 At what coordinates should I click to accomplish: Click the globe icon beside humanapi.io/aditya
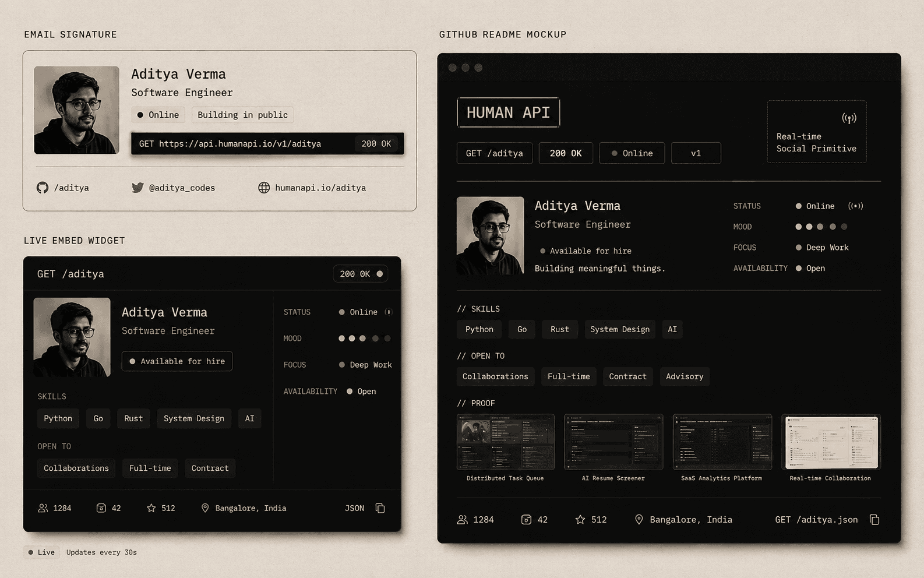coord(264,188)
